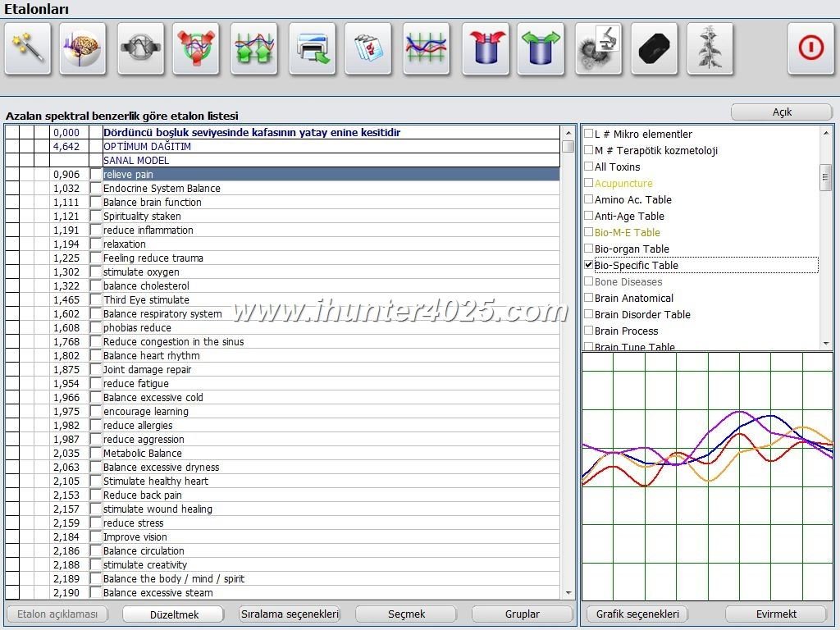Click the printer icon in the toolbar
840x630 pixels.
[x=312, y=48]
